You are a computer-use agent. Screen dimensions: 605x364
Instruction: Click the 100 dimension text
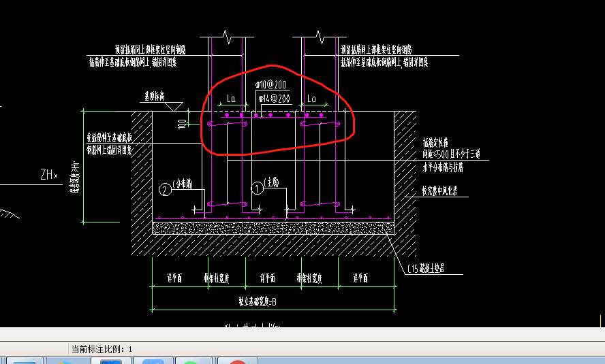coord(182,124)
